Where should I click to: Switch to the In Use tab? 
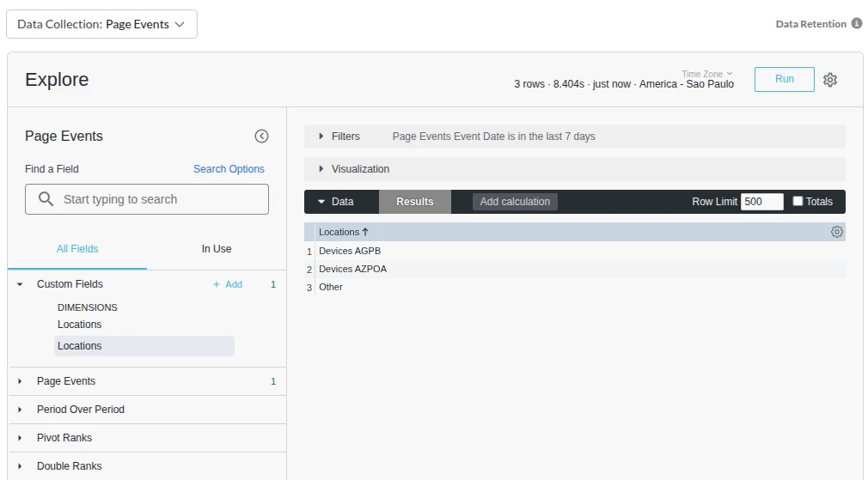pyautogui.click(x=217, y=249)
